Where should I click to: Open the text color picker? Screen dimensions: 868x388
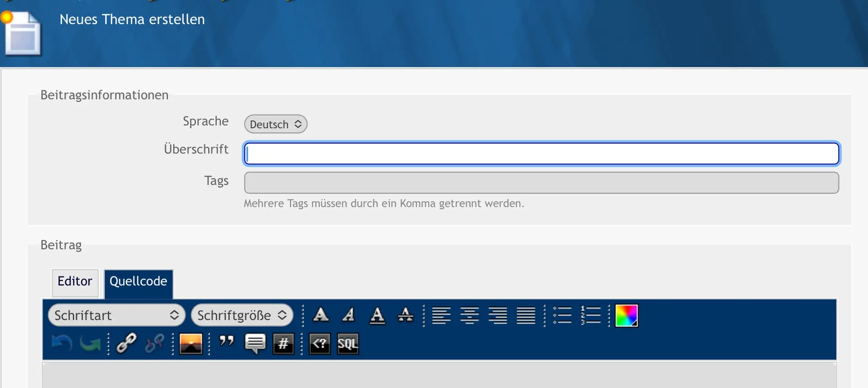click(x=626, y=315)
